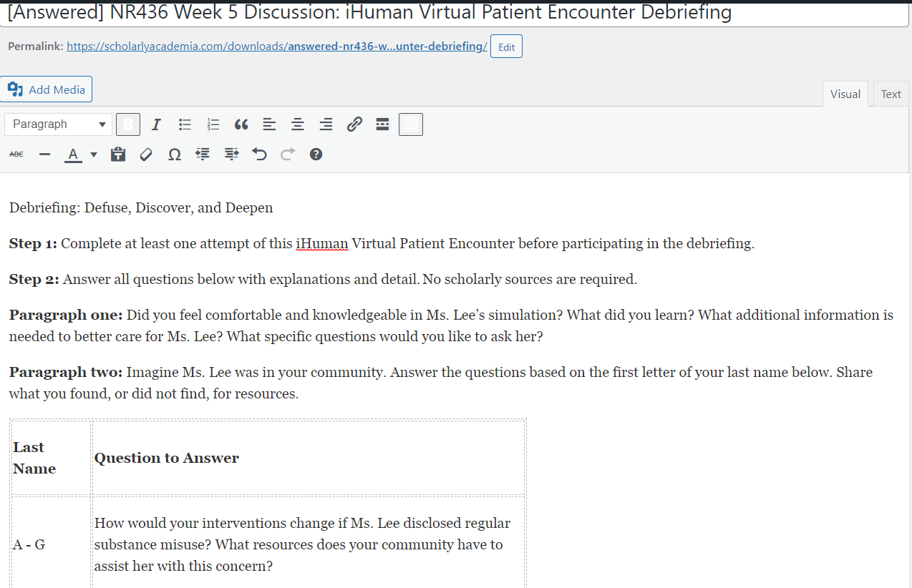Click the 'Step 2:' bold label
This screenshot has width=912, height=588.
click(x=34, y=279)
